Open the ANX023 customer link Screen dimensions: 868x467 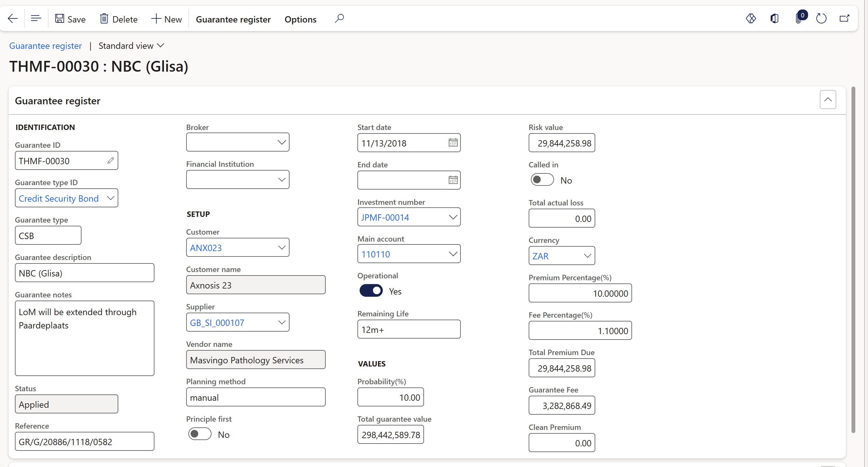tap(206, 248)
